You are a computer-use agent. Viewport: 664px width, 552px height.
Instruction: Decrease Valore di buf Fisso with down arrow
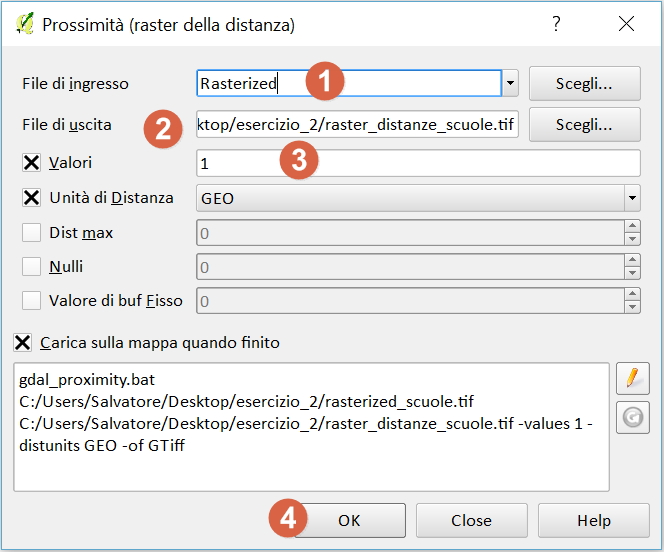tap(632, 307)
